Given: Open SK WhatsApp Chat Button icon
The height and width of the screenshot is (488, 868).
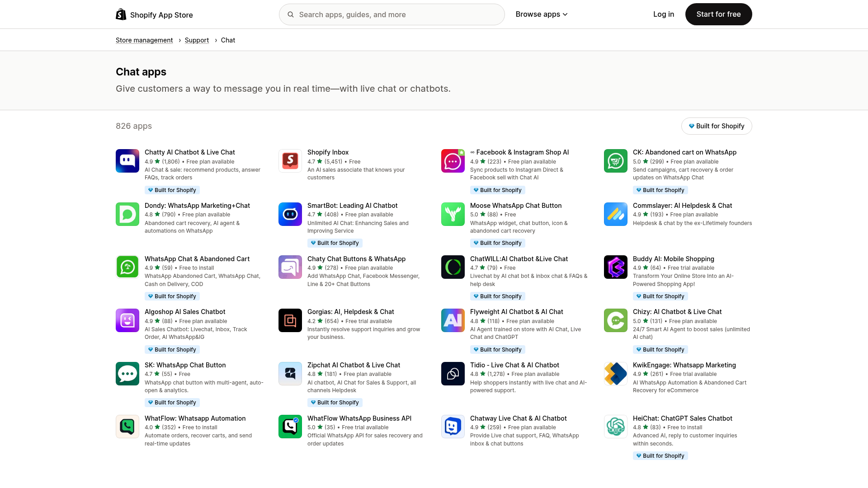Looking at the screenshot, I should pos(127,374).
